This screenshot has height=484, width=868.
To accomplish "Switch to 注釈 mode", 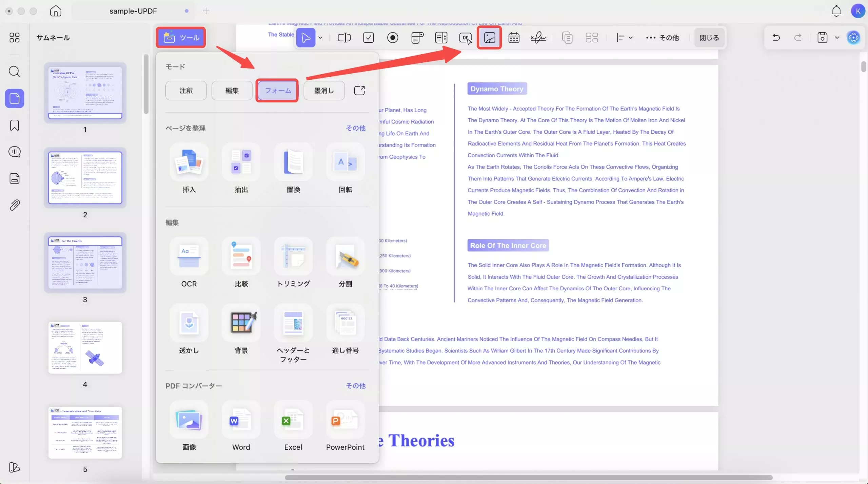I will [x=186, y=91].
